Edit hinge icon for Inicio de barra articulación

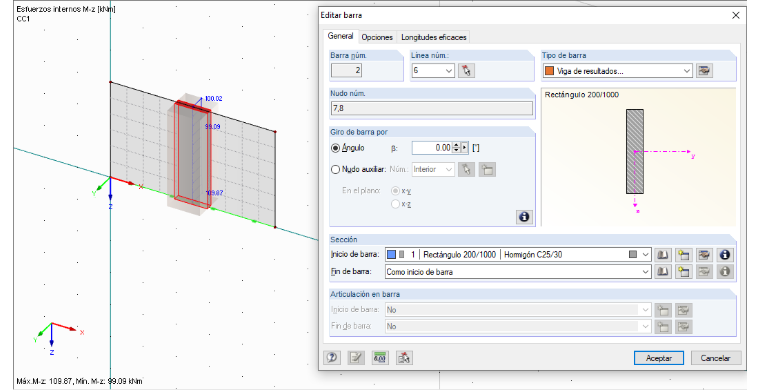pyautogui.click(x=683, y=310)
